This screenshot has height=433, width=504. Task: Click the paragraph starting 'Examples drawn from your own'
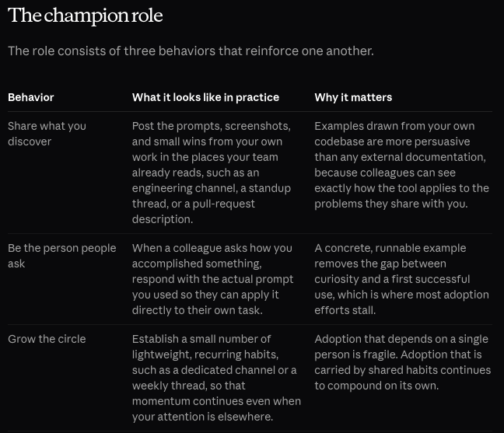[x=402, y=165]
